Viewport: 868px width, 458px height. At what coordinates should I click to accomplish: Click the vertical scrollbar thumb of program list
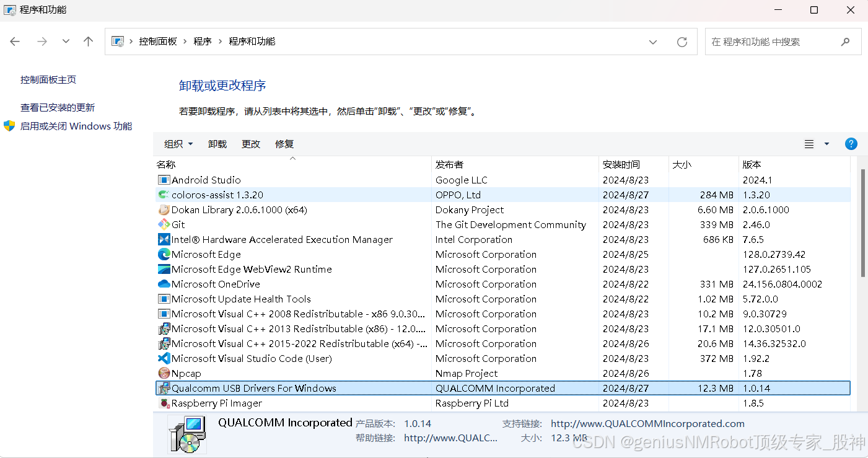(x=864, y=222)
